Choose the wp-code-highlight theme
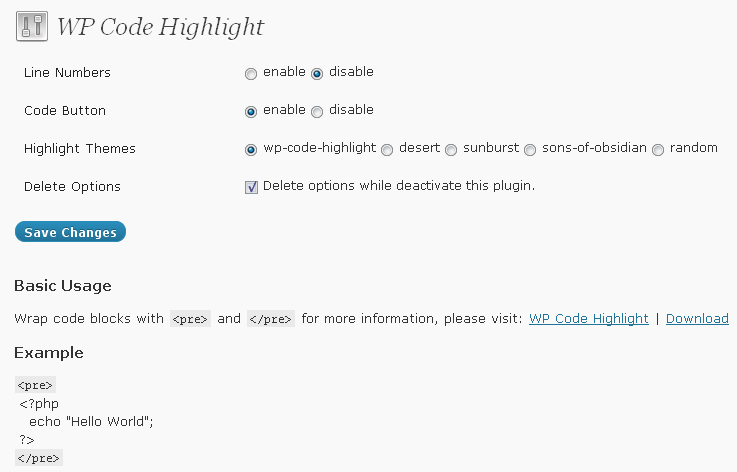737x472 pixels. 251,150
